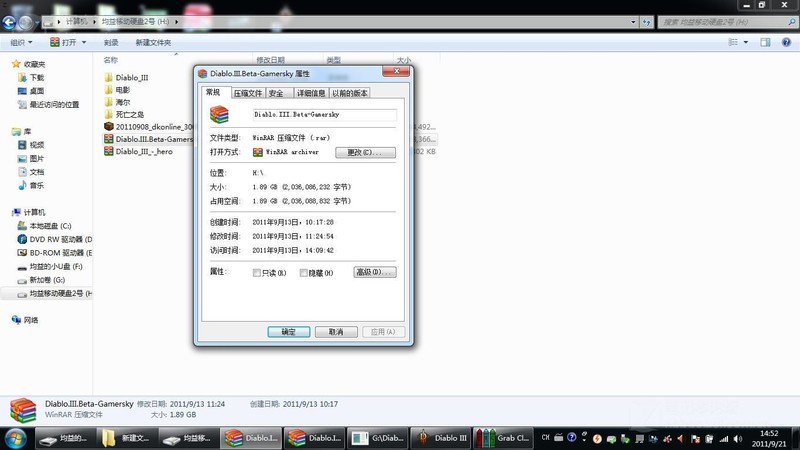Image resolution: width=800 pixels, height=450 pixels.
Task: Select the 死亡之岛 folder
Action: click(129, 114)
